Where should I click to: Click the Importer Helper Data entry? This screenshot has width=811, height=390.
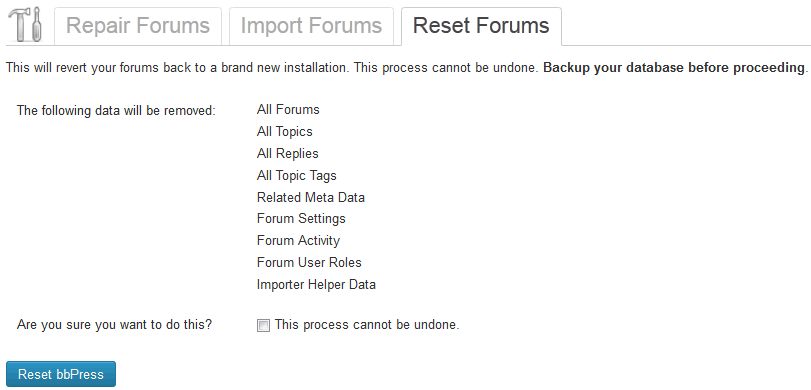tap(316, 284)
